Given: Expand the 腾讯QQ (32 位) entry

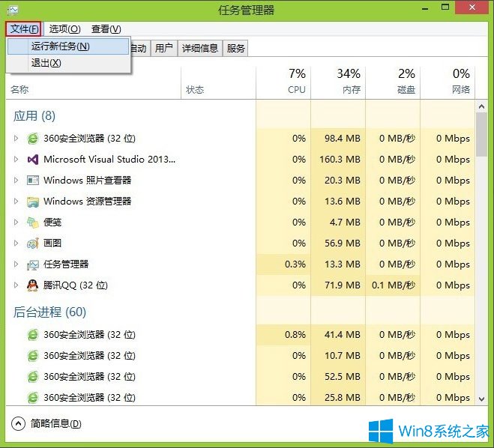Looking at the screenshot, I should coord(16,285).
